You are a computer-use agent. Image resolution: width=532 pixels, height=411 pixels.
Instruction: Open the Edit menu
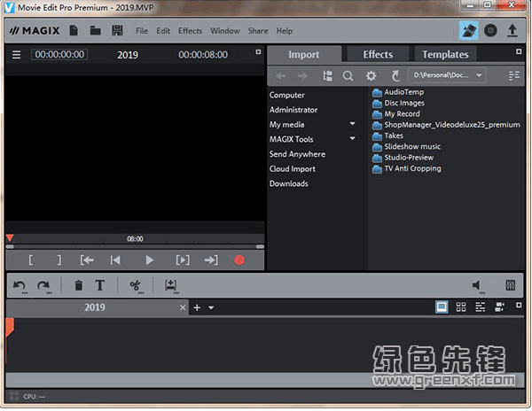[x=163, y=31]
